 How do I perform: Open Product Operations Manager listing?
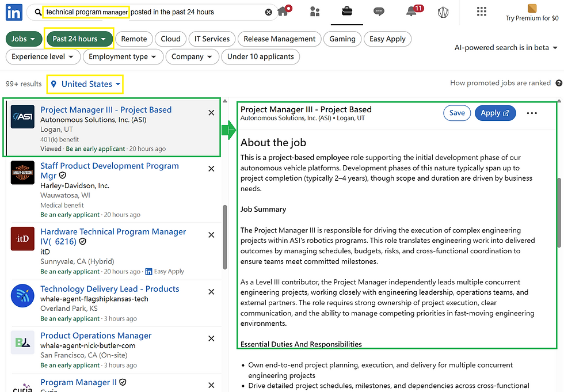(96, 336)
